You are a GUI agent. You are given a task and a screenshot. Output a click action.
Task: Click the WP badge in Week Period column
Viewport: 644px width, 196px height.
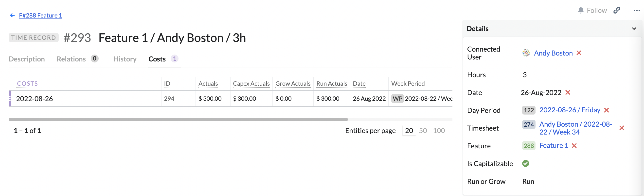coord(397,98)
